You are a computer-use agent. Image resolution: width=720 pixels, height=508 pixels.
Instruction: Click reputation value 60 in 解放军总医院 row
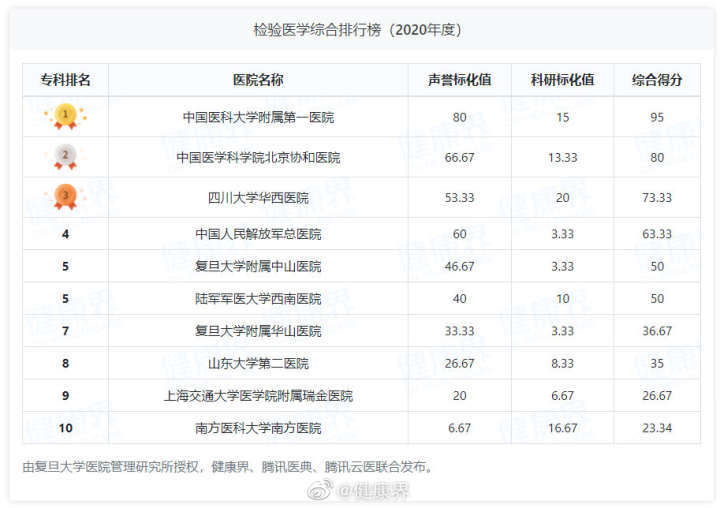pos(460,234)
